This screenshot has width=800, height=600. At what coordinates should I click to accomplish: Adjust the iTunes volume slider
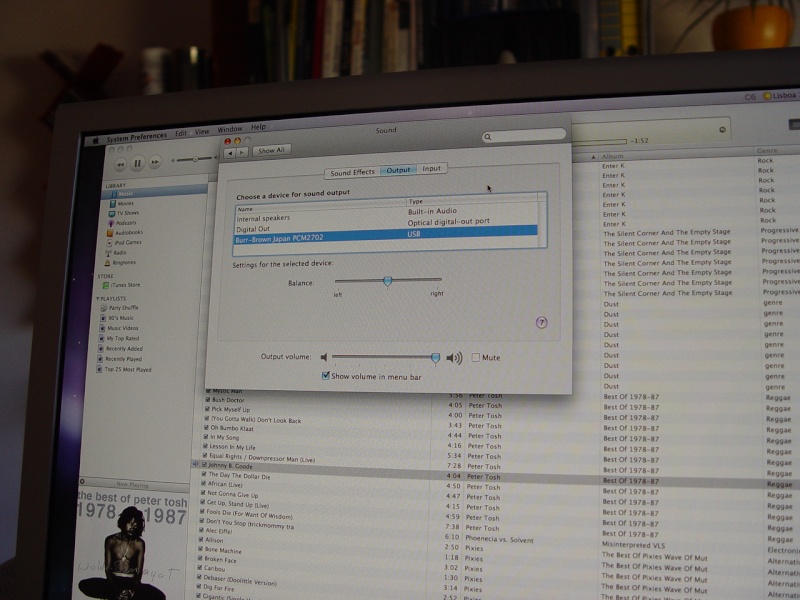195,159
